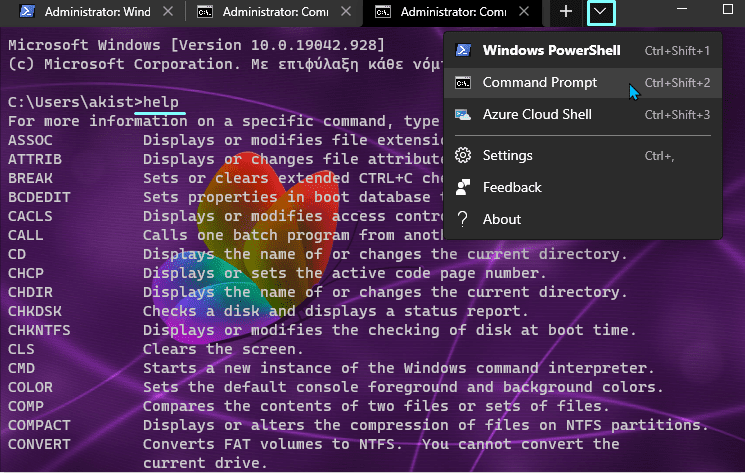Image resolution: width=745 pixels, height=473 pixels.
Task: Open Settings from the dropdown menu
Action: pyautogui.click(x=583, y=155)
